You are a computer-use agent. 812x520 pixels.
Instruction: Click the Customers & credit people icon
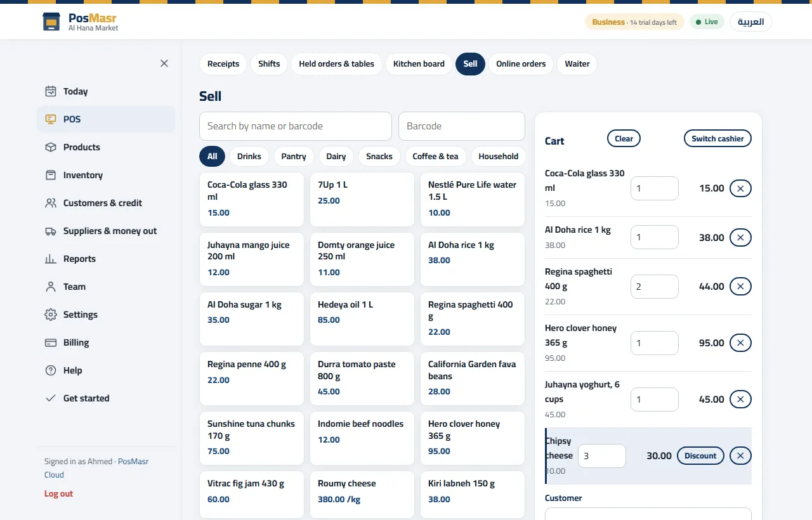[51, 203]
